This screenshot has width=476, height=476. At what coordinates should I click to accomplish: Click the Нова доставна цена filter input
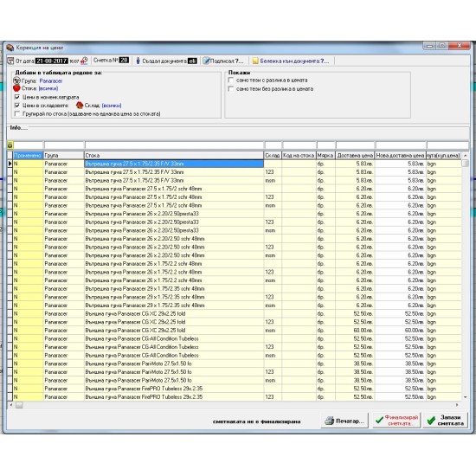401,145
